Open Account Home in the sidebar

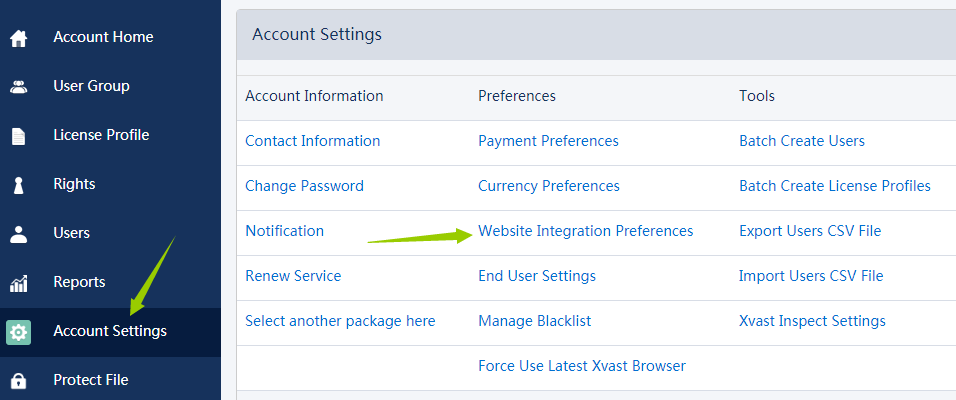103,37
